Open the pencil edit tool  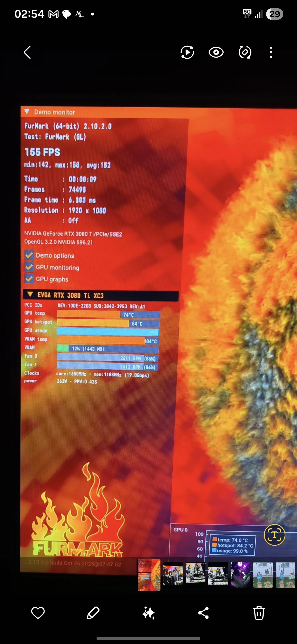[x=93, y=613]
